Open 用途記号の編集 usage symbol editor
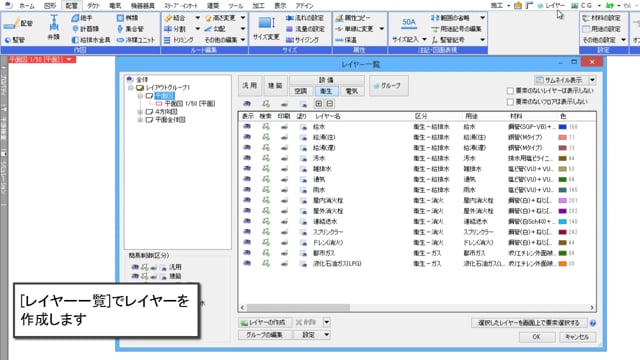 tap(456, 29)
